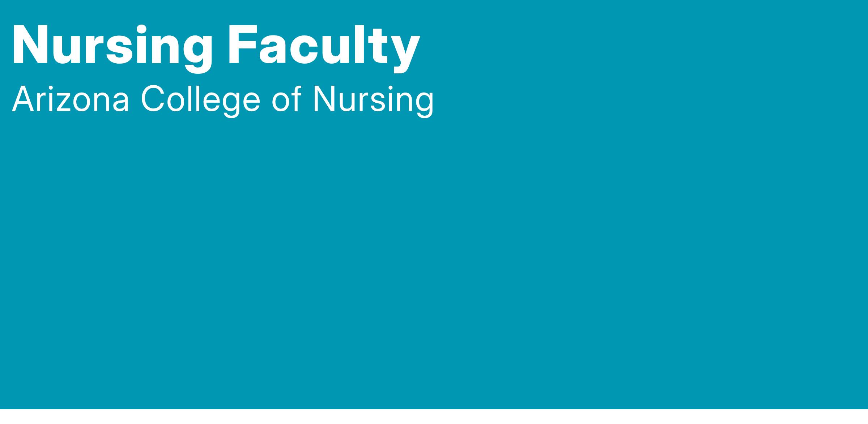
Task: Click the word "Faculty" in the heading
Action: coord(323,45)
